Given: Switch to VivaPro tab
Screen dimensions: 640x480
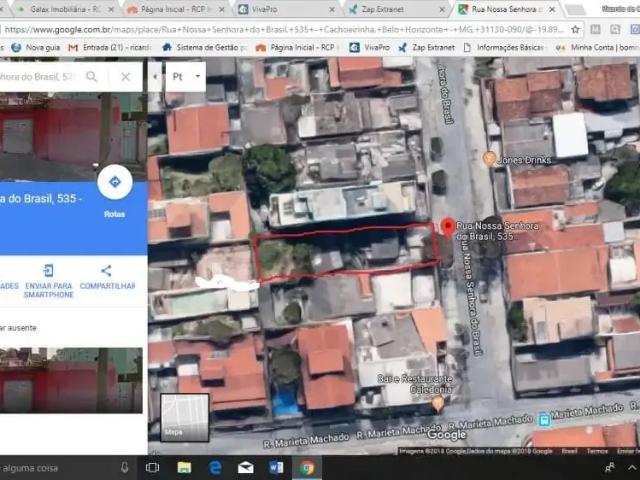Looking at the screenshot, I should pyautogui.click(x=286, y=9).
